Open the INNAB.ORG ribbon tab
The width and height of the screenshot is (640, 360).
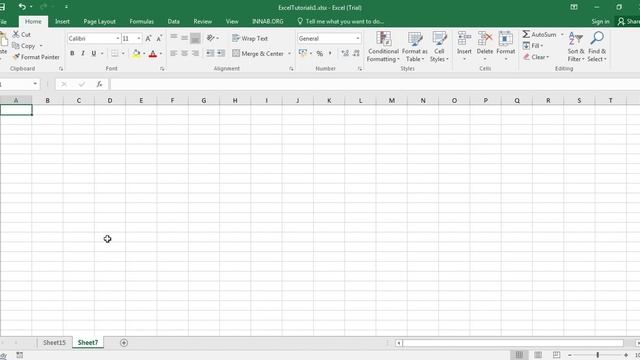[268, 21]
